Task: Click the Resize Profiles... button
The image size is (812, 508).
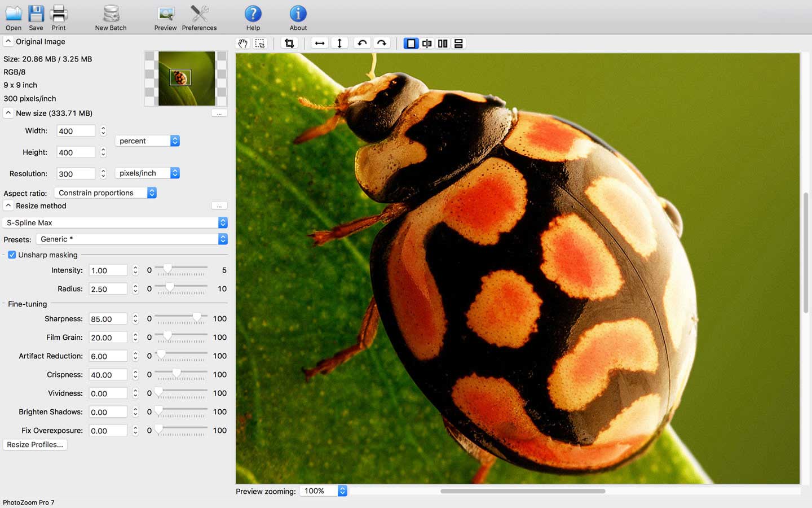Action: (35, 445)
